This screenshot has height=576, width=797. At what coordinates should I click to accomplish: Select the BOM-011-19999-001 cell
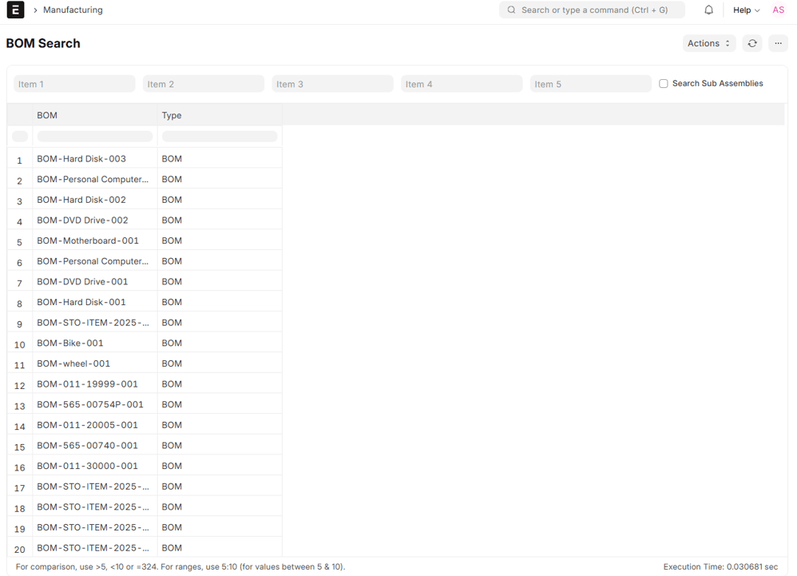point(95,384)
